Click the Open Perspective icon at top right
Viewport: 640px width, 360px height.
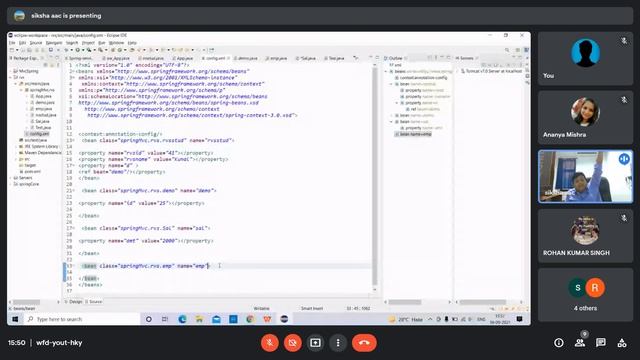coord(518,50)
